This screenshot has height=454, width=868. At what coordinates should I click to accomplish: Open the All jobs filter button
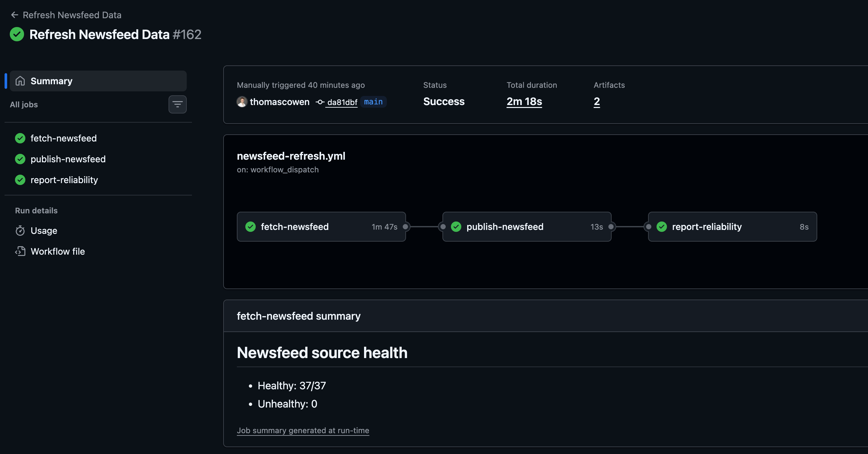[178, 104]
